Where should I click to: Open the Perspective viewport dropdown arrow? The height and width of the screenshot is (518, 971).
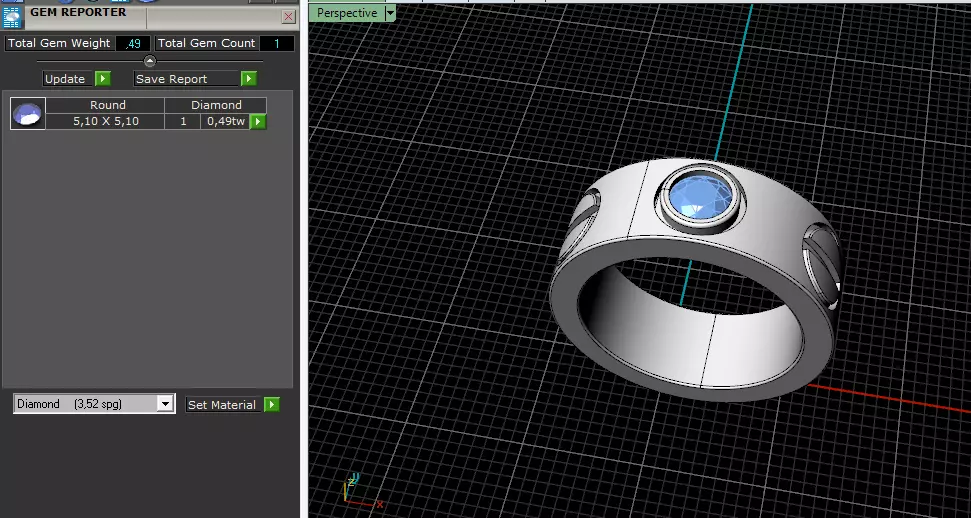(x=390, y=13)
